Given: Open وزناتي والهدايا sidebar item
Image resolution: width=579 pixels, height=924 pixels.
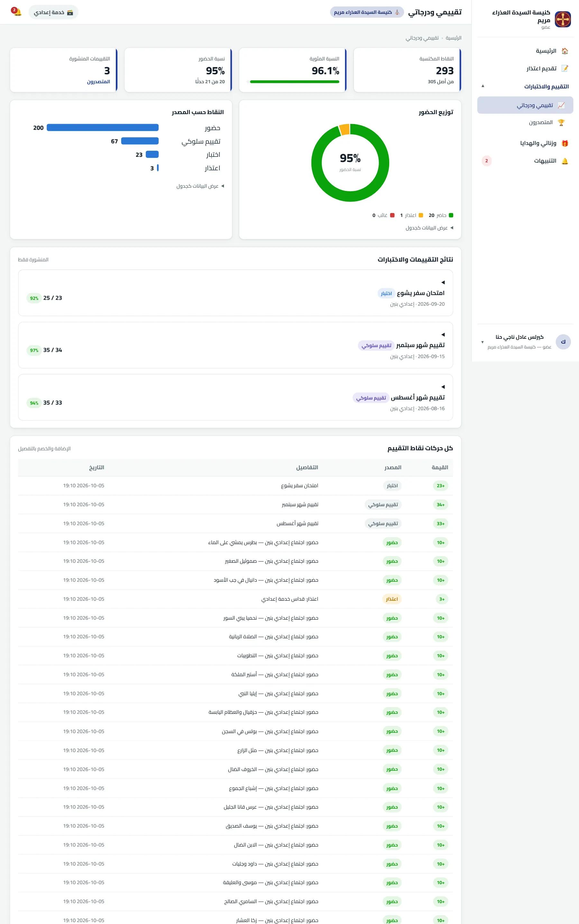Looking at the screenshot, I should (x=525, y=143).
